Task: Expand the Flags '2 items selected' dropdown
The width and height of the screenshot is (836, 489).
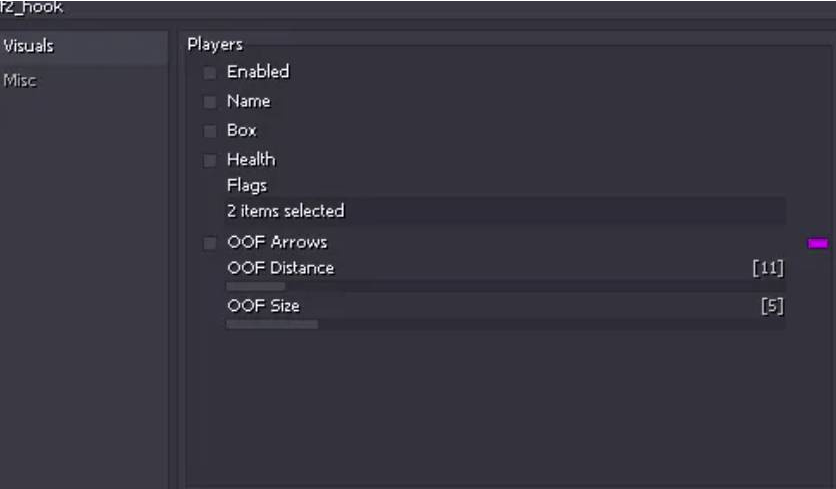Action: pos(505,211)
